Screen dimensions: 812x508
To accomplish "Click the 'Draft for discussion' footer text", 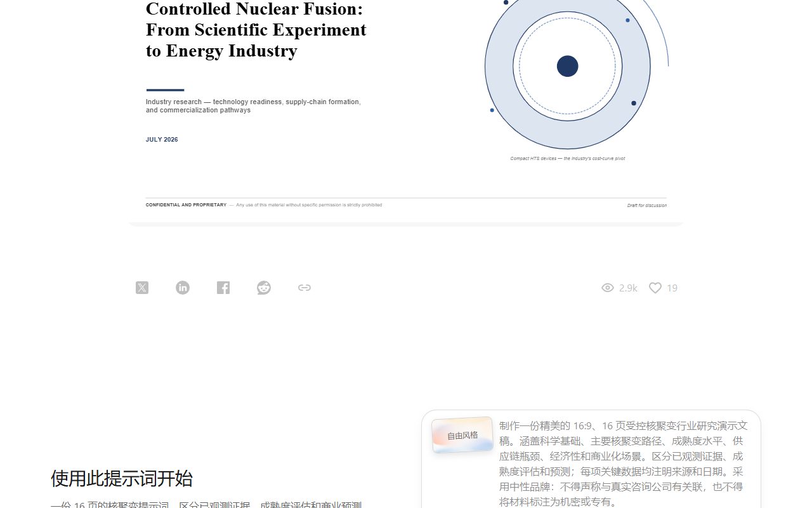I will [x=647, y=206].
